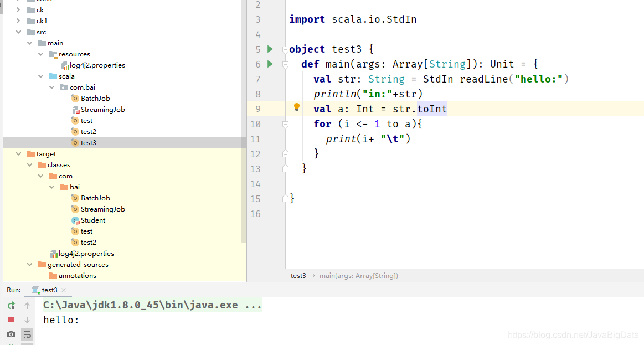
Task: Open the yellow lightbulb intention action on line 9
Action: (x=297, y=107)
